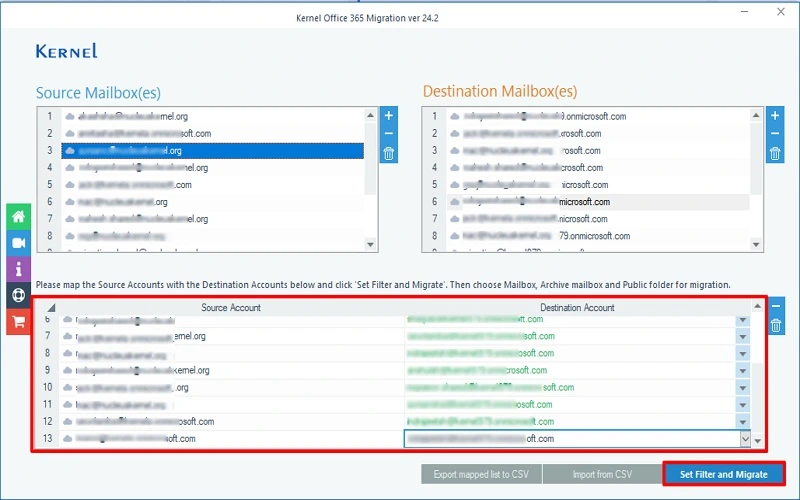Open destination dropdown for mapping row 7
Viewport: 800px width, 500px height.
[x=743, y=337]
